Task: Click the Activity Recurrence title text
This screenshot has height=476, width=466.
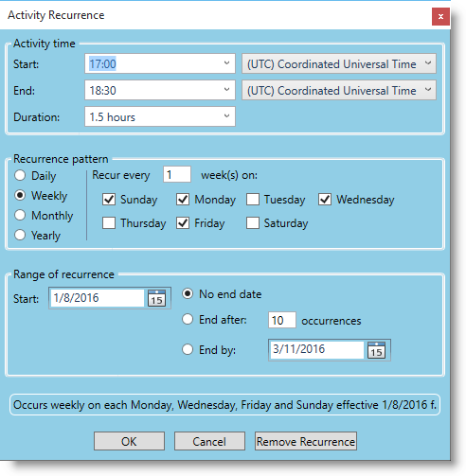Action: [x=56, y=15]
